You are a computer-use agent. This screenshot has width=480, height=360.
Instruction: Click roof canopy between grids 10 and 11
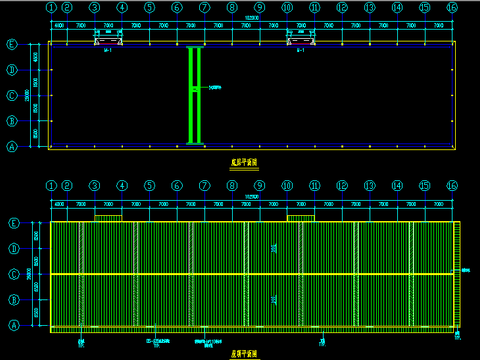[x=301, y=218]
